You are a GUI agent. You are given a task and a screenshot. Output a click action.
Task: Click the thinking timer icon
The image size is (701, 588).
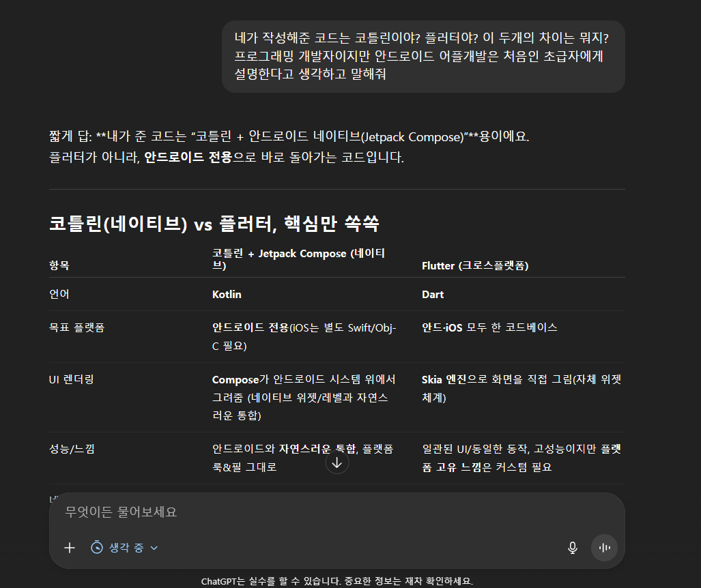pyautogui.click(x=97, y=547)
